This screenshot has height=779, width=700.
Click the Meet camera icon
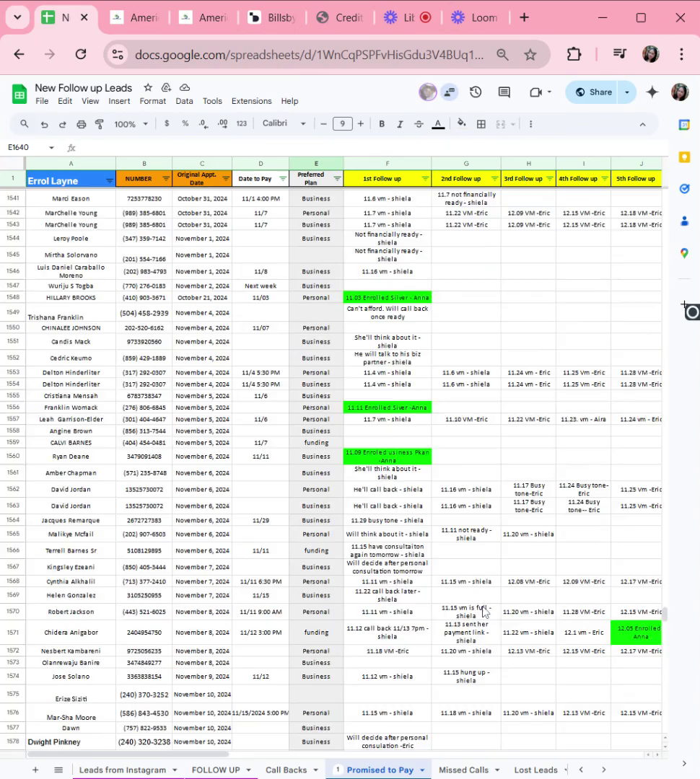pyautogui.click(x=535, y=92)
